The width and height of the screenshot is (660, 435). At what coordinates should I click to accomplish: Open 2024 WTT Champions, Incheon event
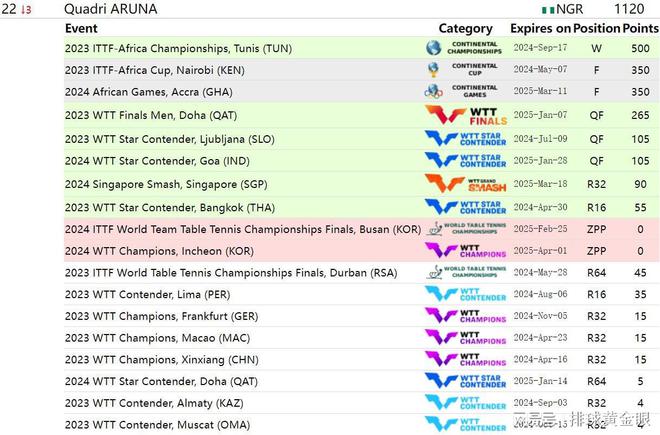(159, 251)
